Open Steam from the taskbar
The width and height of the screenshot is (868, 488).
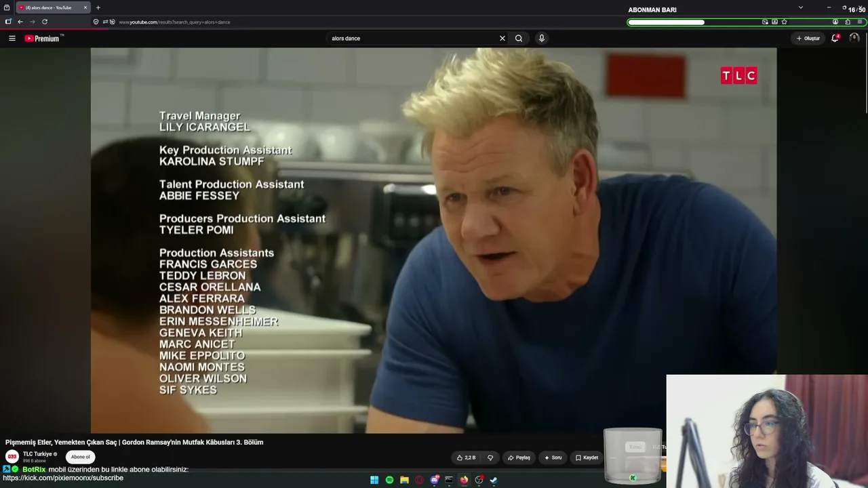[494, 480]
